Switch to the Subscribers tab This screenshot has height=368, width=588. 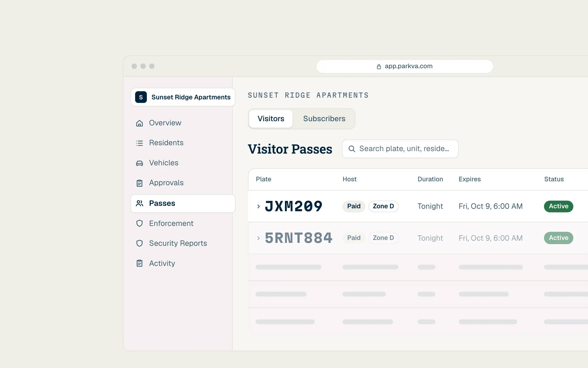click(324, 119)
